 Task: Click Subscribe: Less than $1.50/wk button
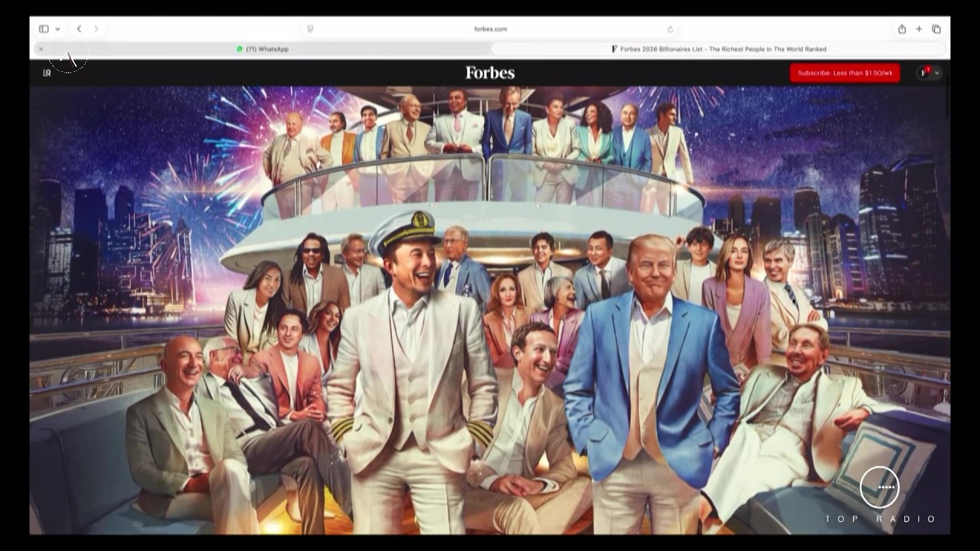point(844,73)
